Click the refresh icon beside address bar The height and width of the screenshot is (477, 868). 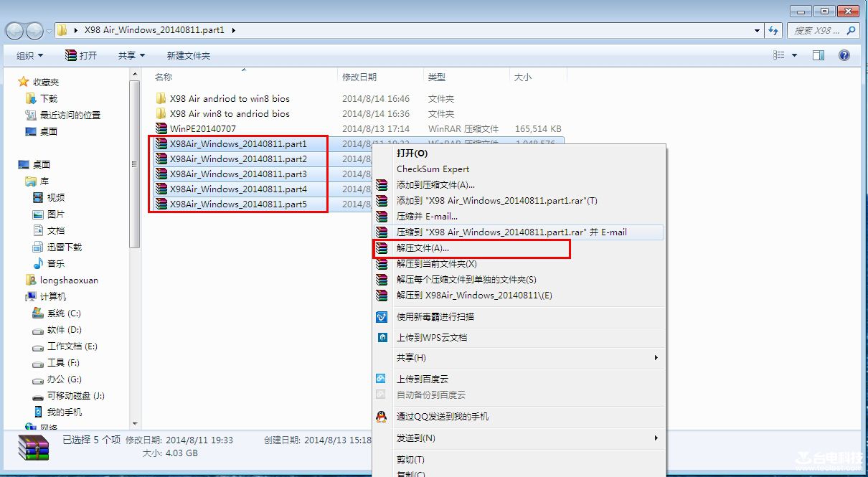[x=773, y=31]
